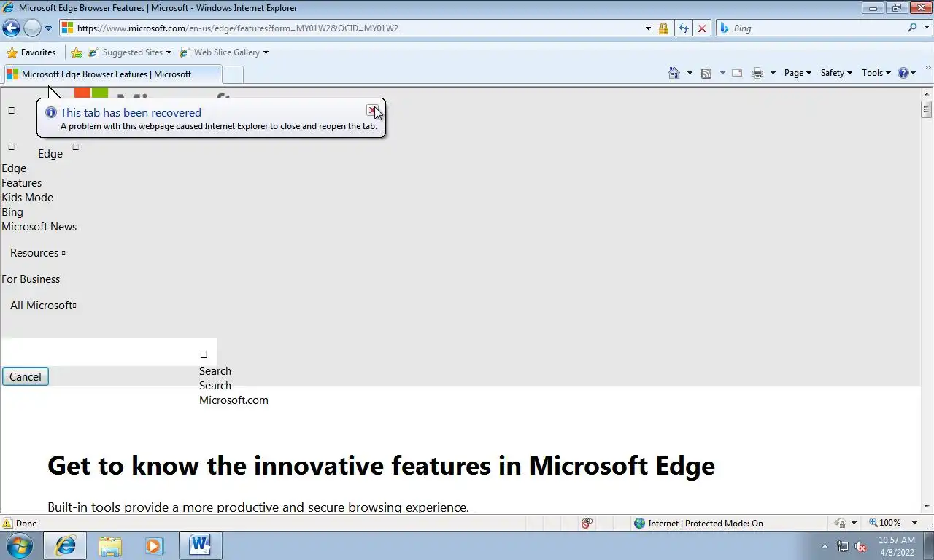Click the security lock icon in address bar
This screenshot has height=560, width=934.
[663, 28]
